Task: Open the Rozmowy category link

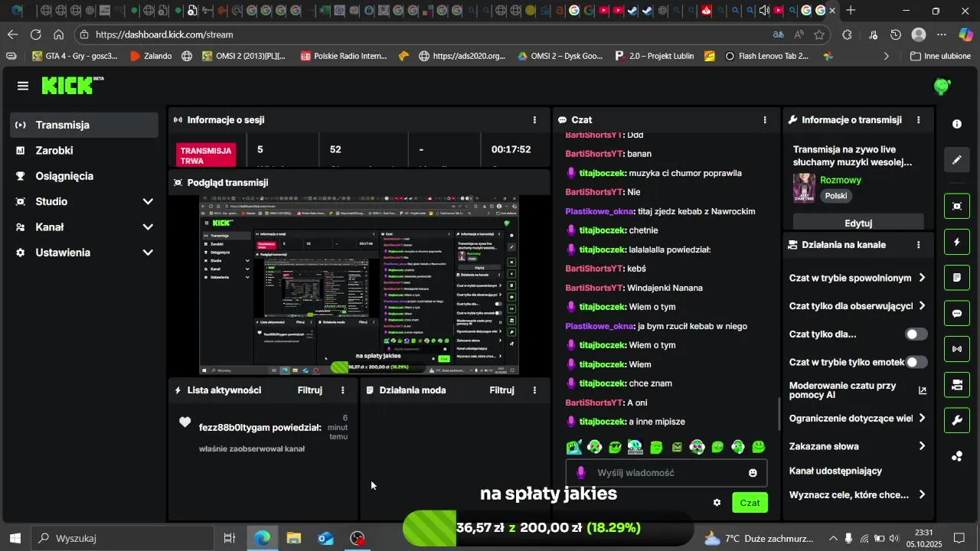Action: coord(841,181)
